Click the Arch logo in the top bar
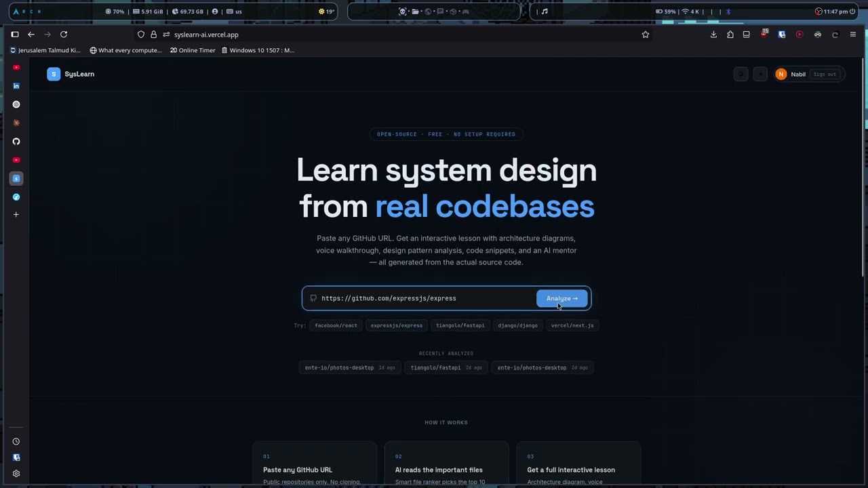 point(16,12)
